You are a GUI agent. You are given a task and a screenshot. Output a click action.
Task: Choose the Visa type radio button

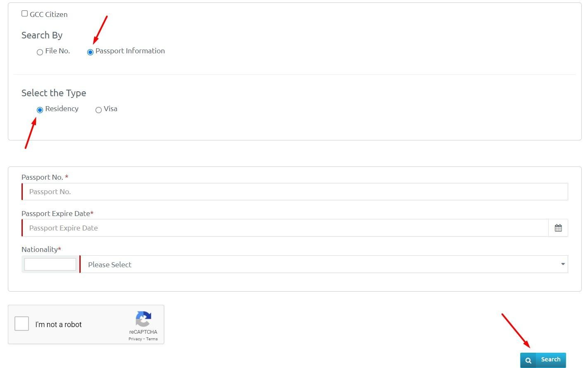[x=98, y=110]
